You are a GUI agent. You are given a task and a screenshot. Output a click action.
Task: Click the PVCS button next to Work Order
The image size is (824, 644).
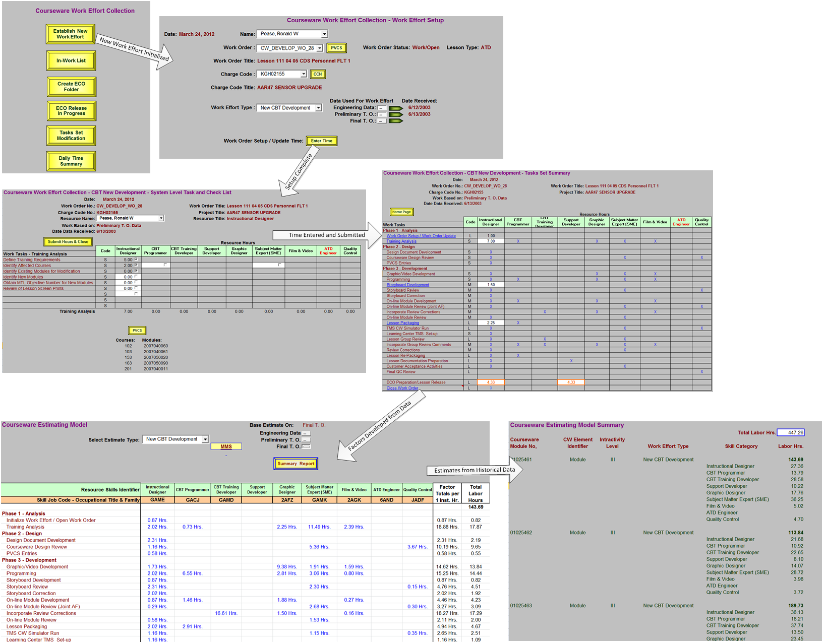tap(336, 48)
